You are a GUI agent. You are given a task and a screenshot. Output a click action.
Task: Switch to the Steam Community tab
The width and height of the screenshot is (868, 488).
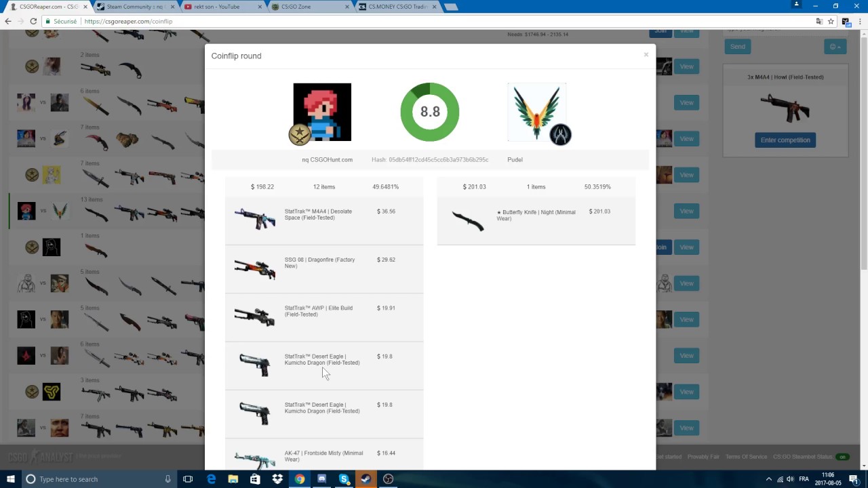tap(134, 7)
